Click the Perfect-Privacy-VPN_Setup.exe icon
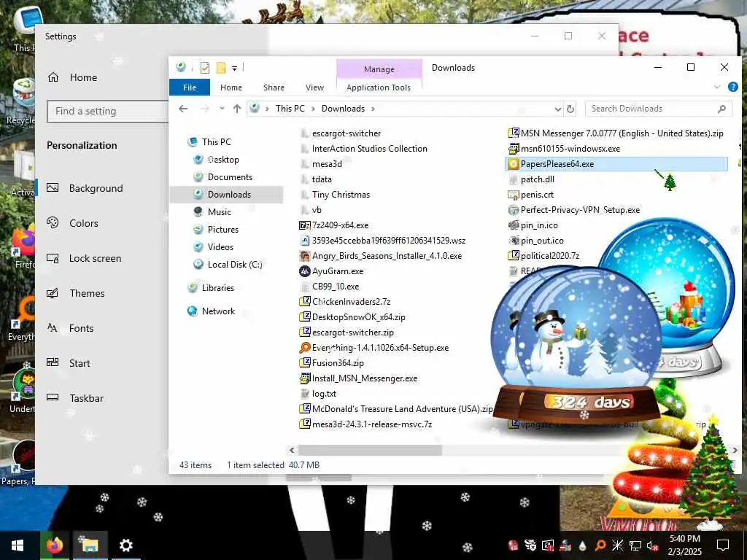 pyautogui.click(x=513, y=210)
